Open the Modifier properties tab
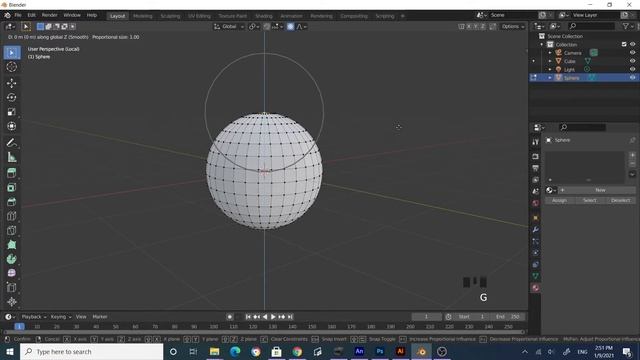 pos(536,230)
